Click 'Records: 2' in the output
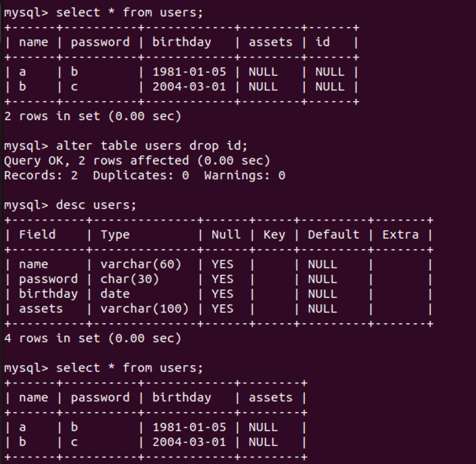476x464 pixels. 41,176
